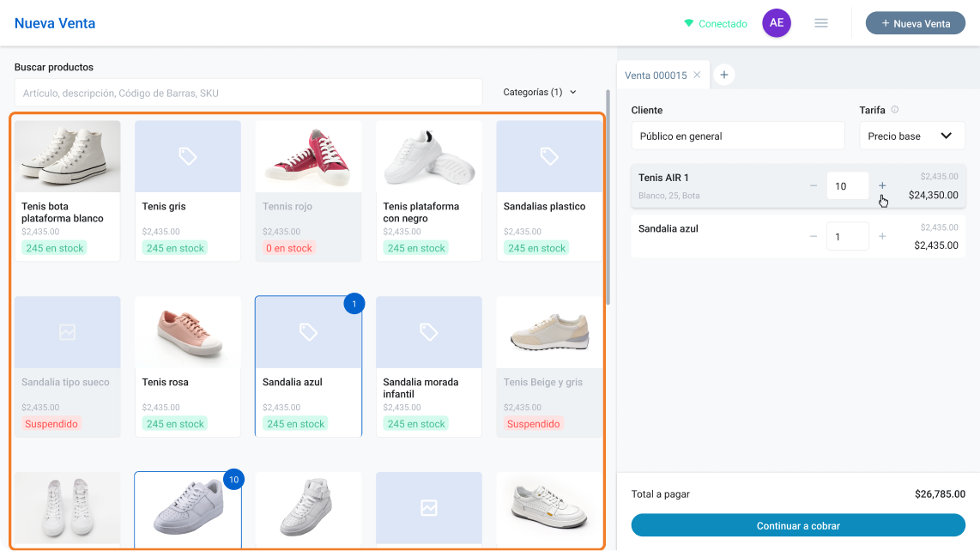The image size is (980, 551).
Task: Click image placeholder icon on Sandalia tipo sueco
Action: pyautogui.click(x=68, y=332)
